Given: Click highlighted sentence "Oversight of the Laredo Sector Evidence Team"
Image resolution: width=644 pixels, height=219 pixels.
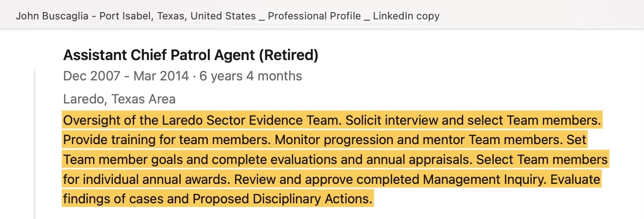Looking at the screenshot, I should [201, 120].
